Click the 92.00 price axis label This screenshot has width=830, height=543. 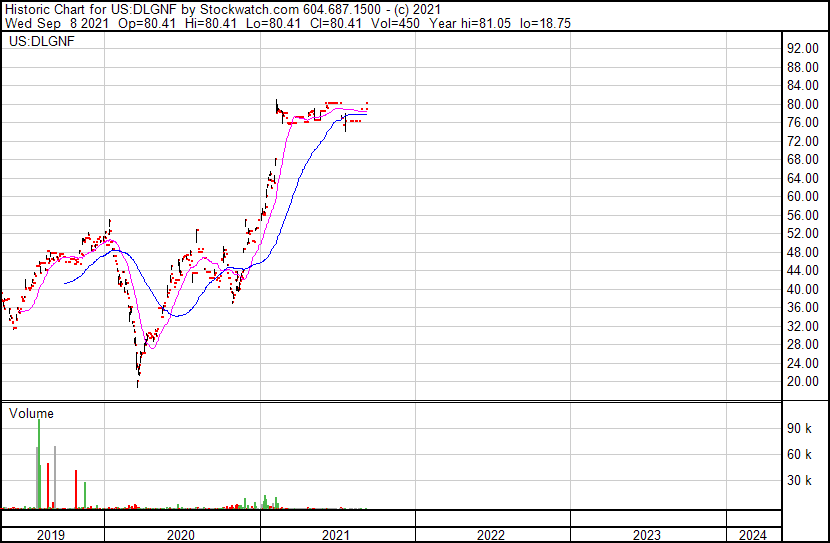tap(802, 48)
